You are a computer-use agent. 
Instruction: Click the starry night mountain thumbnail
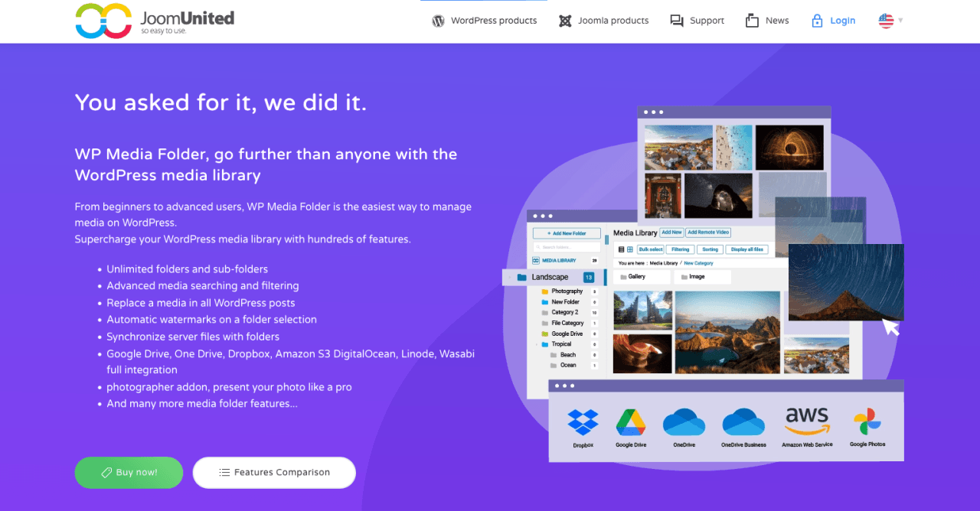845,282
